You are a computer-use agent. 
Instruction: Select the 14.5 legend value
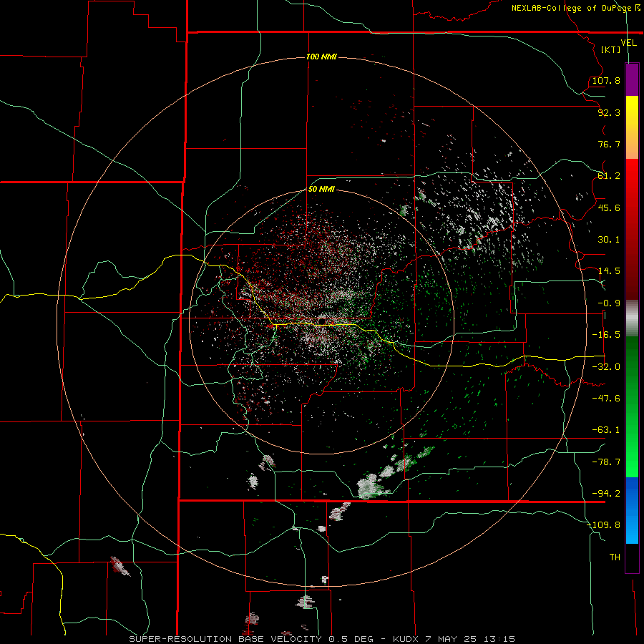[x=609, y=271]
